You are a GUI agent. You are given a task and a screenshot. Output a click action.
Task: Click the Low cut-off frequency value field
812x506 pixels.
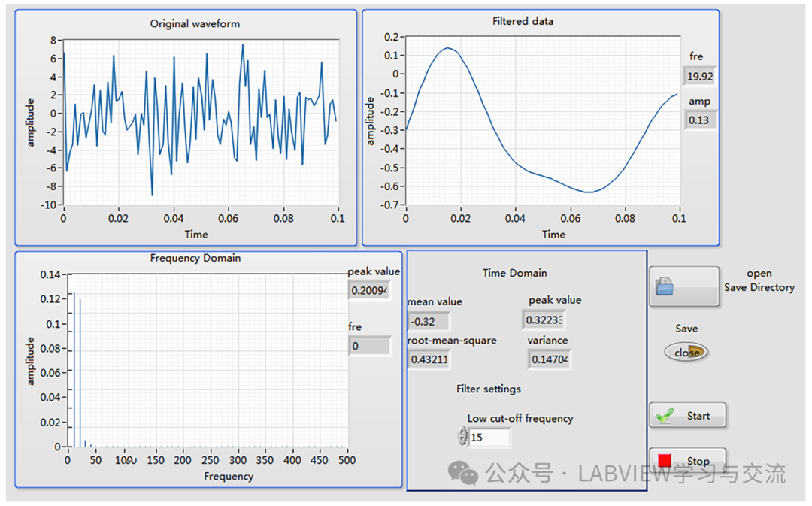(x=489, y=437)
